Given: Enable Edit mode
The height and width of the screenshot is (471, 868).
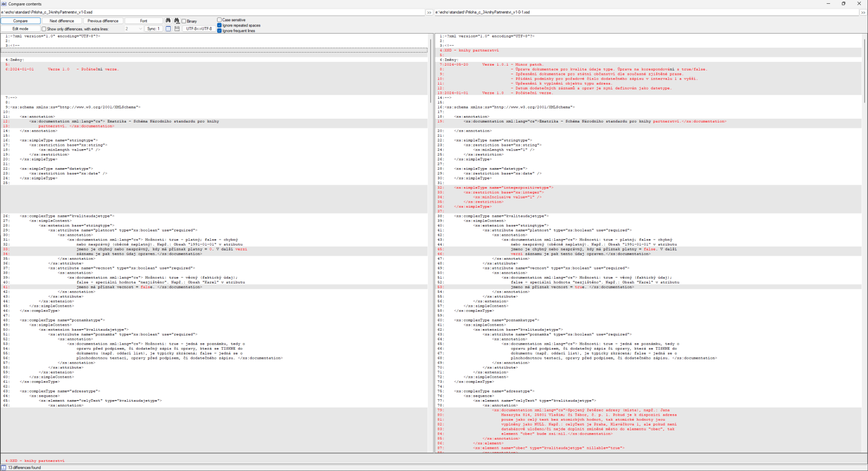Looking at the screenshot, I should (x=21, y=29).
